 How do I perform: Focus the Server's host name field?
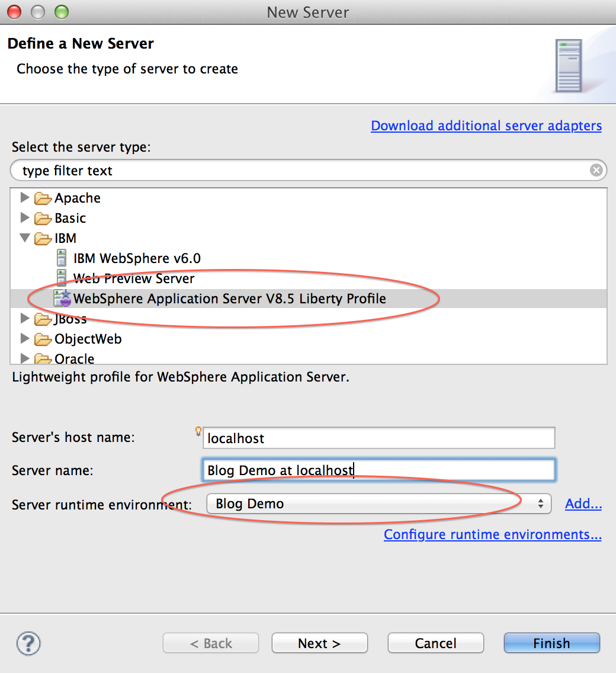(379, 438)
